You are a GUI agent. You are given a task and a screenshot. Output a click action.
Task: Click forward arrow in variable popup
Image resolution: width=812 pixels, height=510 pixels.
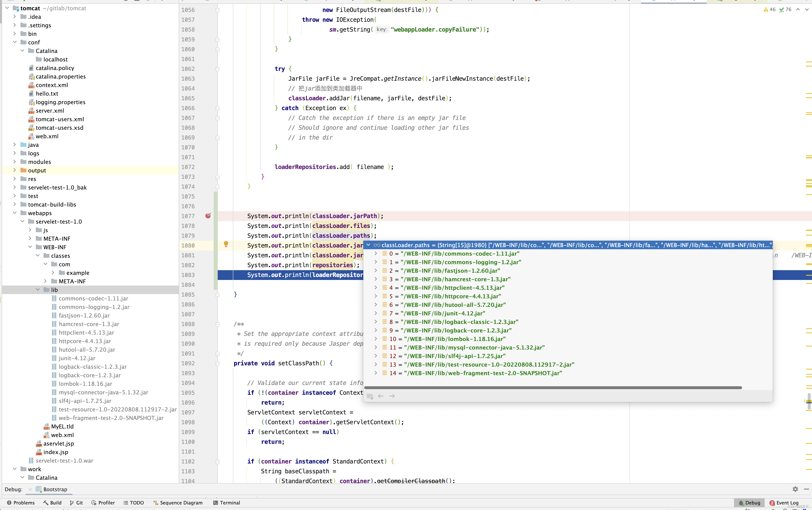coord(392,396)
